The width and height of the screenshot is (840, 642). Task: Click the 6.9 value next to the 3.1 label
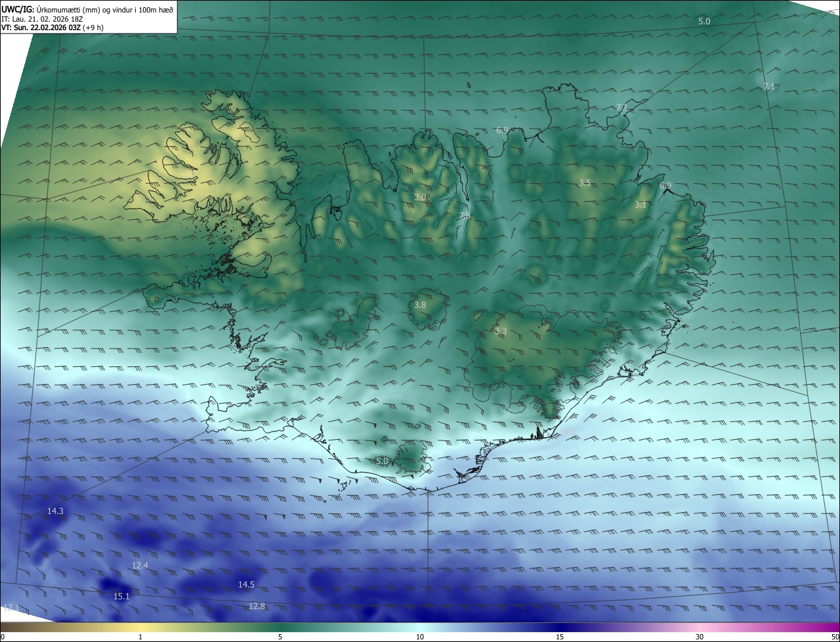665,186
